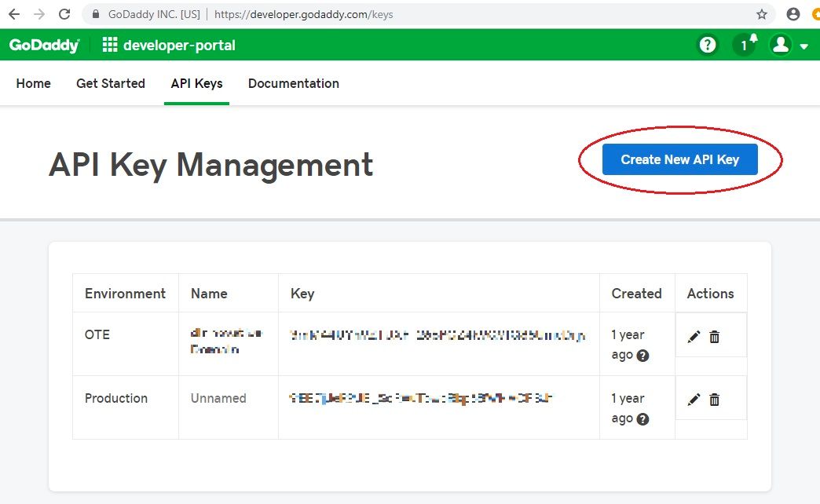Open the Chrome profile icon
The width and height of the screenshot is (820, 504).
pos(793,13)
